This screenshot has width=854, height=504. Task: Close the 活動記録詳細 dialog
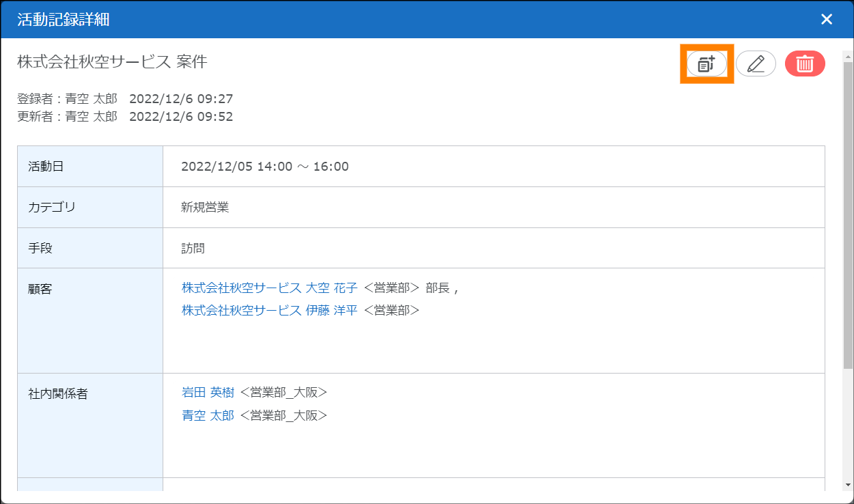827,19
